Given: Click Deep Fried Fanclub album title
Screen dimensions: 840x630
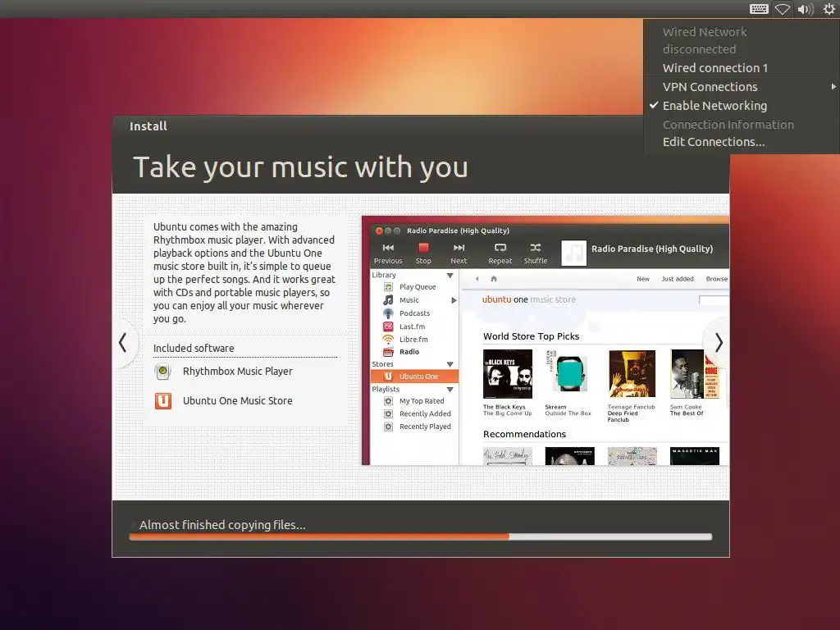Looking at the screenshot, I should [623, 416].
